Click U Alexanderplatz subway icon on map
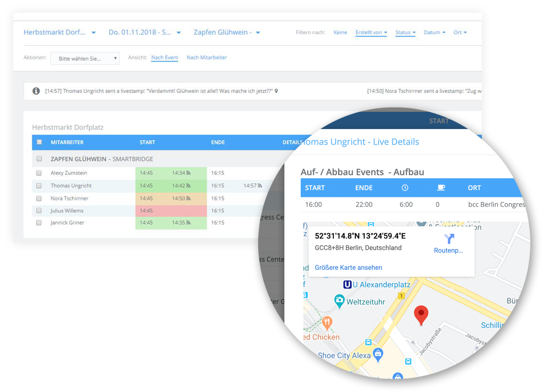Viewport: 543px width, 392px height. click(x=347, y=285)
